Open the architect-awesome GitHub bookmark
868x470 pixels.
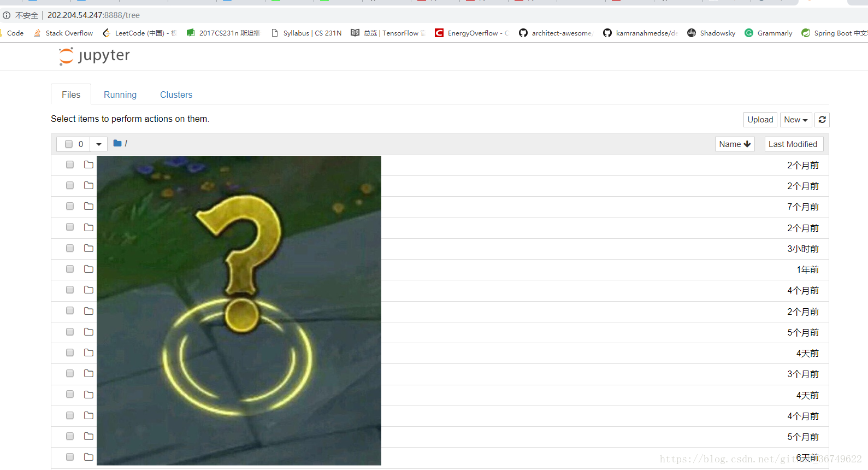coord(556,33)
